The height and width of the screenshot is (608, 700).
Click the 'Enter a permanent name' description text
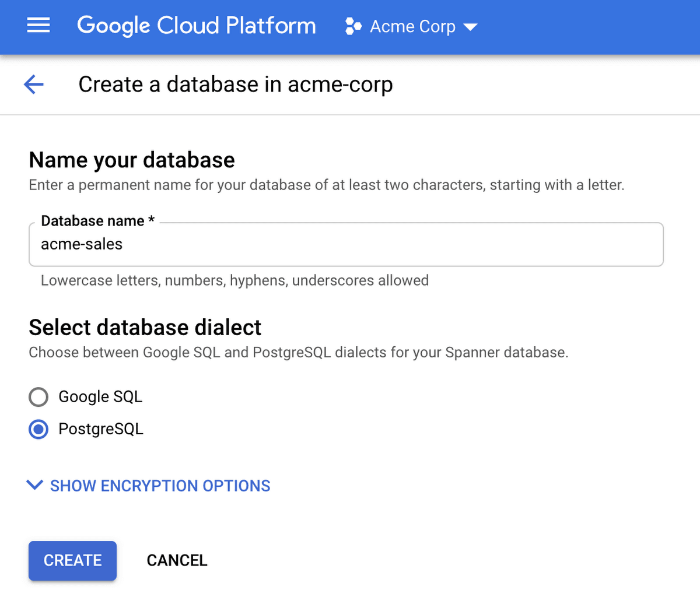pos(327,185)
